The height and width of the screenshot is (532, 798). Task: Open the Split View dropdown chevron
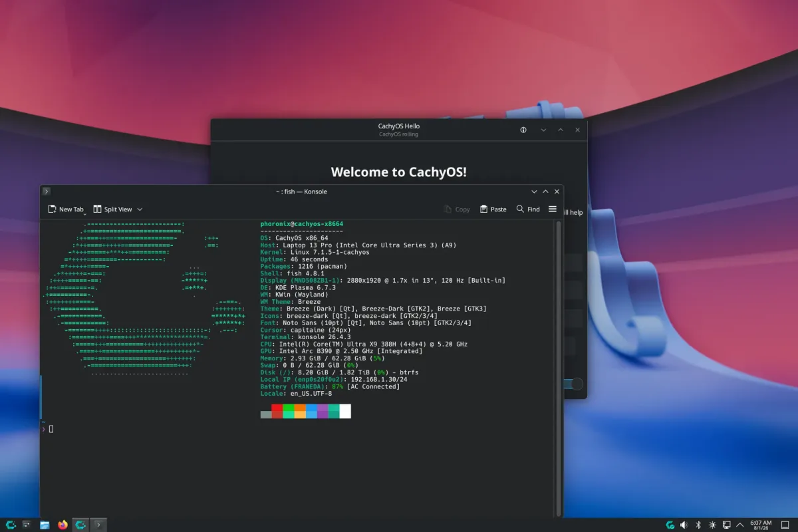(140, 209)
